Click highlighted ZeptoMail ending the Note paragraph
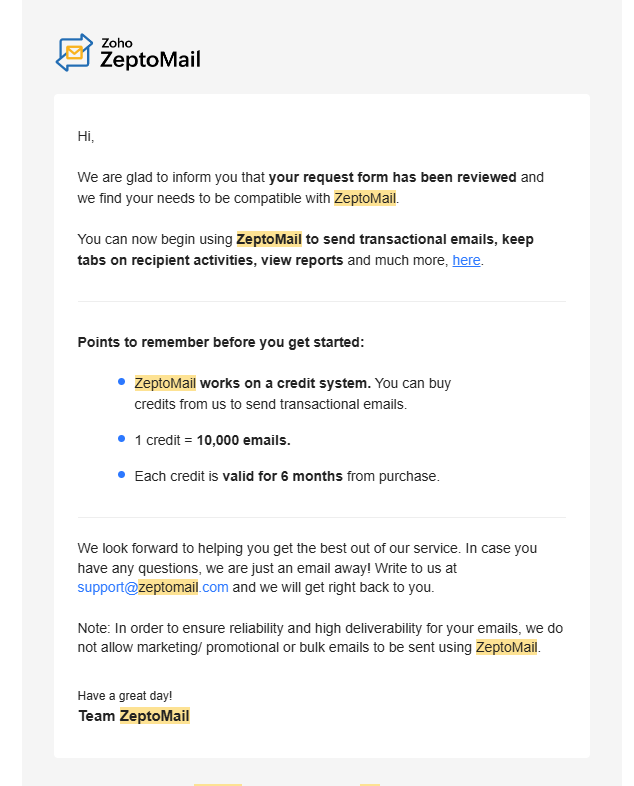 [507, 647]
